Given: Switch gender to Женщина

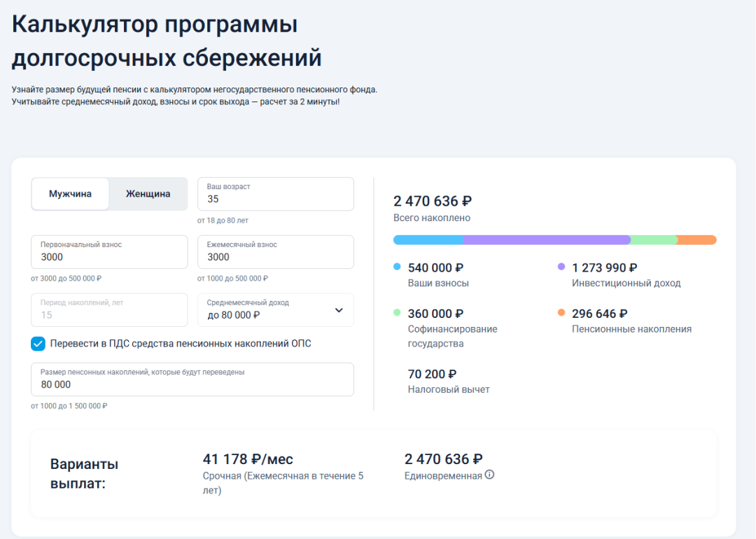Looking at the screenshot, I should [148, 194].
